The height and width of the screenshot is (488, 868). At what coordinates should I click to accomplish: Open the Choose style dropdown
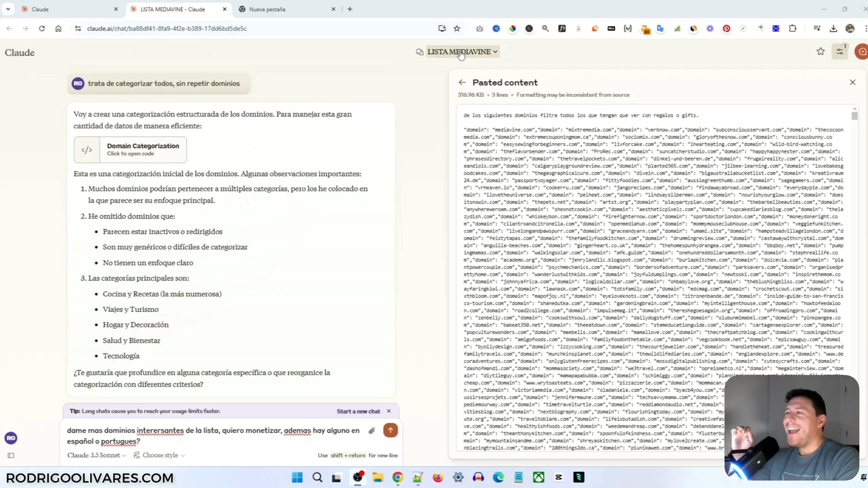coord(160,455)
